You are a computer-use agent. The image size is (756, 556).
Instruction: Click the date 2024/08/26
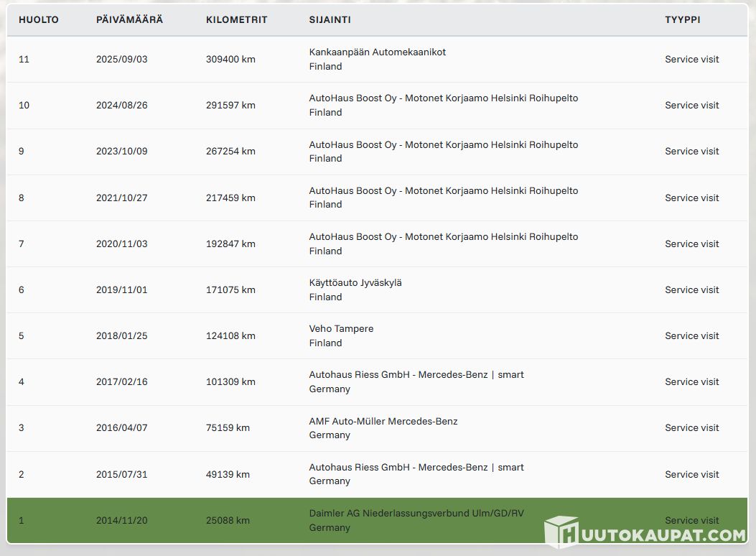(121, 105)
